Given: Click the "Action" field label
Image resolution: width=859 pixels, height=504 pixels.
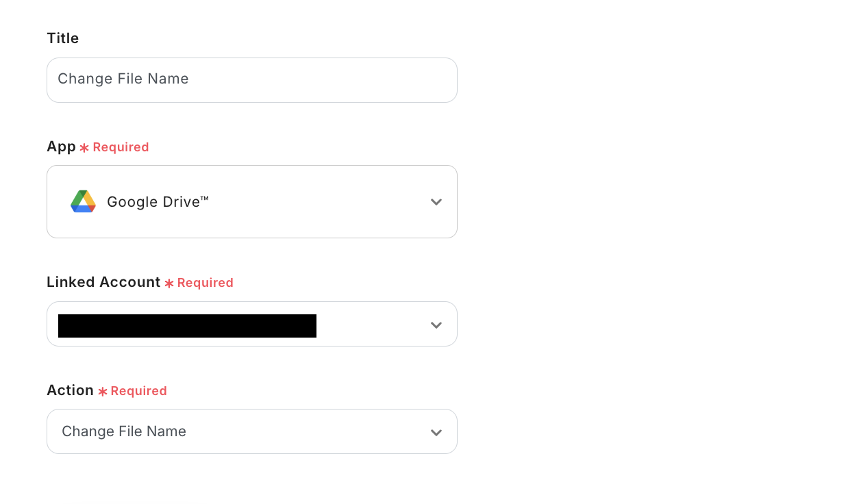Looking at the screenshot, I should (70, 390).
